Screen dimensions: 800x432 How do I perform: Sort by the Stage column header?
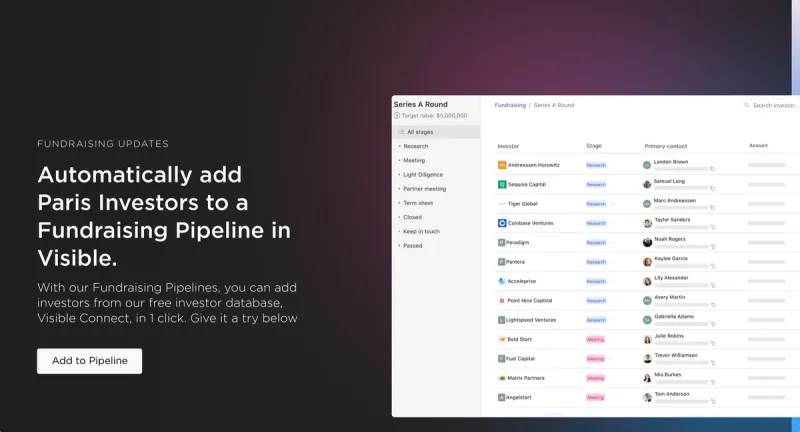594,146
